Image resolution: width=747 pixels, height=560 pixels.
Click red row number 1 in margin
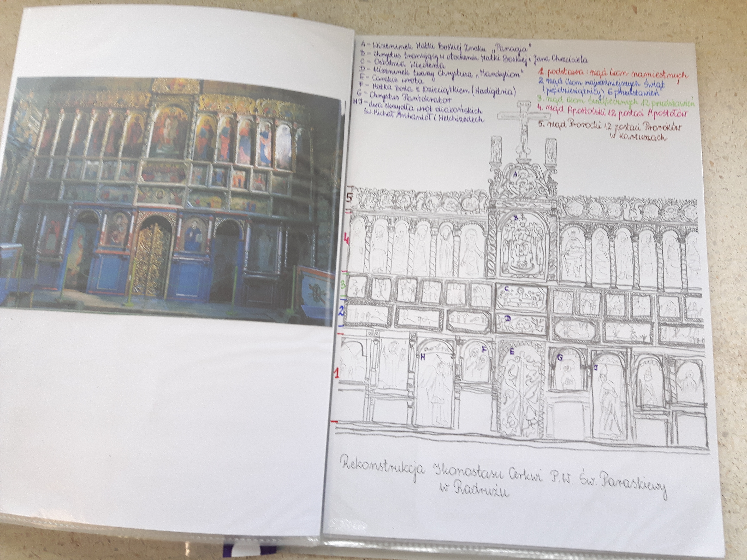336,373
